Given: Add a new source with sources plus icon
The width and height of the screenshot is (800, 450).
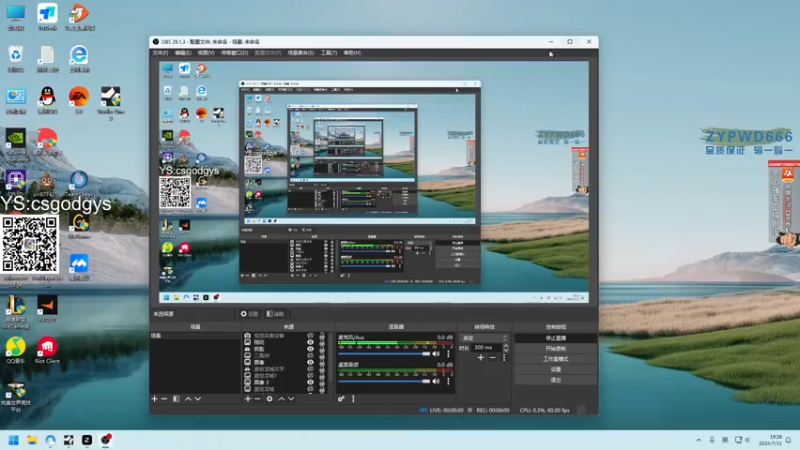Looking at the screenshot, I should coord(247,399).
